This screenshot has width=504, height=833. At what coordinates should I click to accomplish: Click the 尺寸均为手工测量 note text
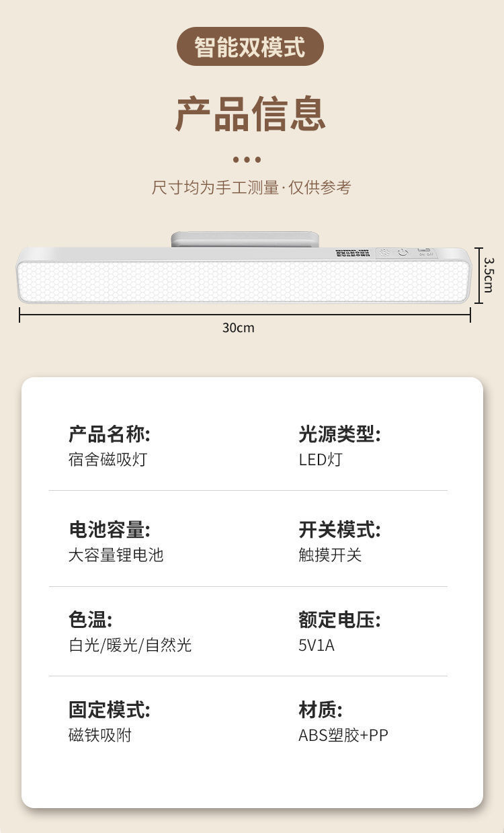(x=251, y=188)
